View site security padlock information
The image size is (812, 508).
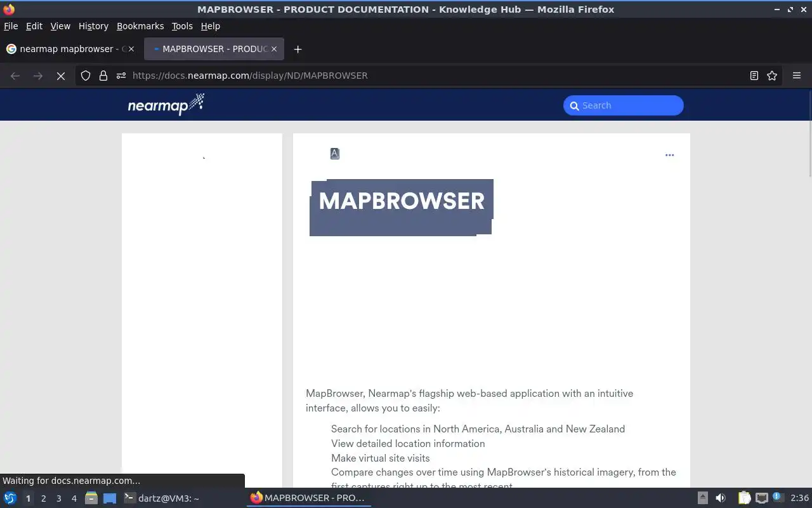103,76
